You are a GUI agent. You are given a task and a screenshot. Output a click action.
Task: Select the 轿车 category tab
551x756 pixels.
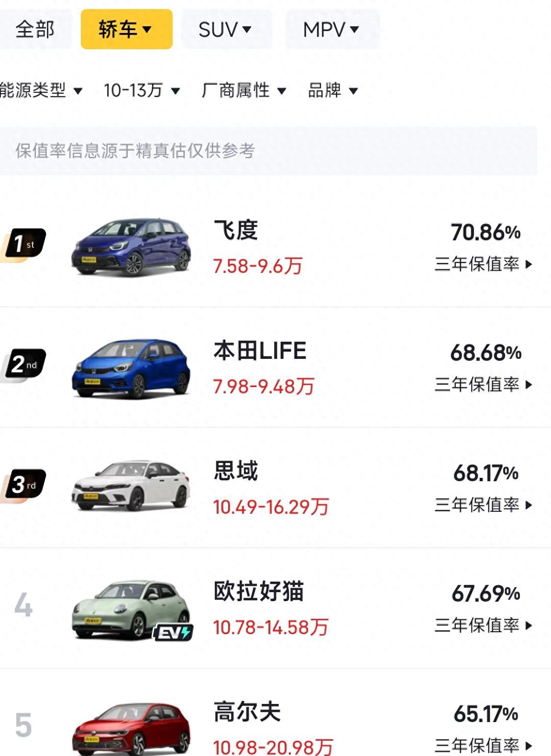click(x=126, y=29)
